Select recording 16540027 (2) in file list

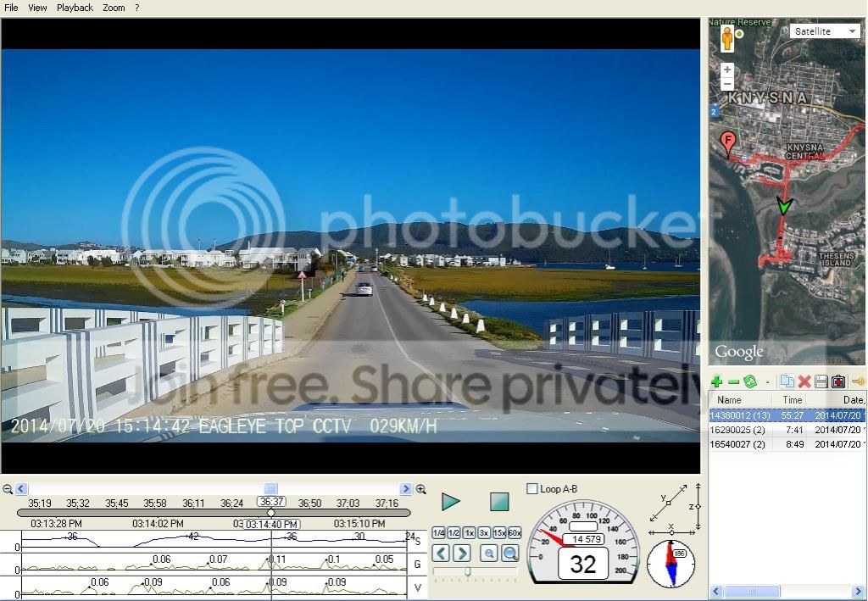[x=787, y=444]
